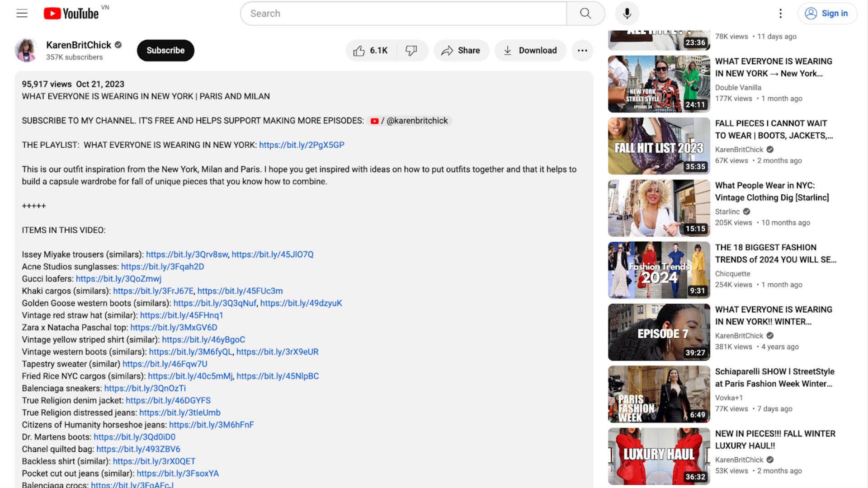This screenshot has width=868, height=488.
Task: Open the KarenBritChick channel name link
Action: (x=79, y=45)
